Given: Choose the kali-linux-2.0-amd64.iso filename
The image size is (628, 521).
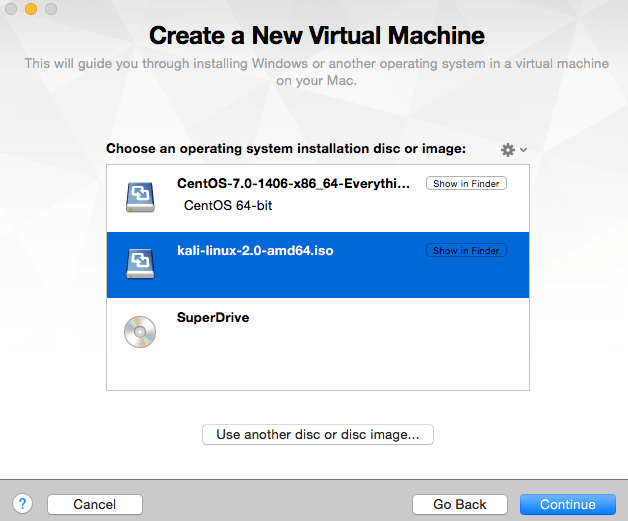Looking at the screenshot, I should point(255,251).
